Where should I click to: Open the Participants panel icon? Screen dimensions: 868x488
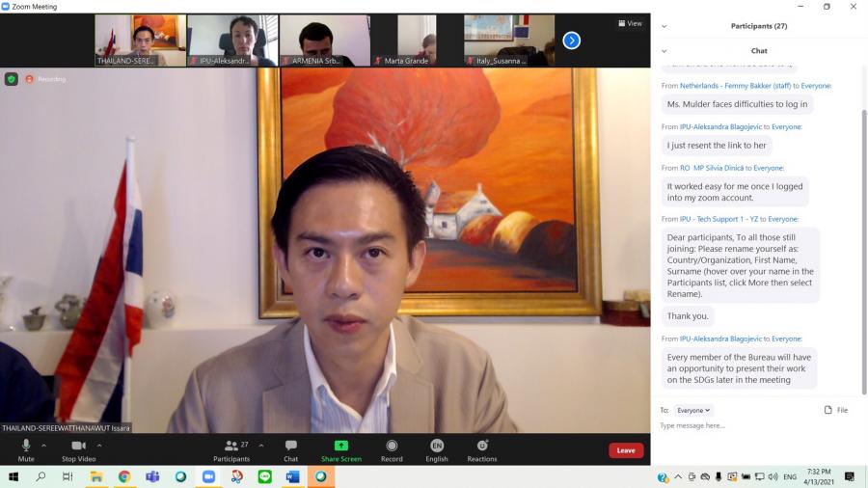tap(231, 446)
